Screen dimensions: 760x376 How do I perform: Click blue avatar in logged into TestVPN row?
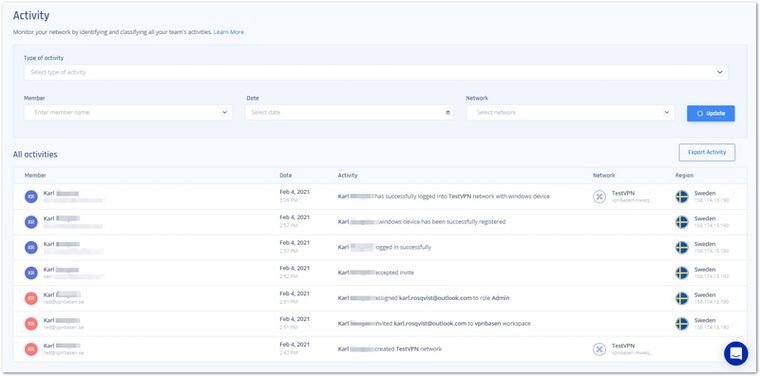click(x=31, y=196)
